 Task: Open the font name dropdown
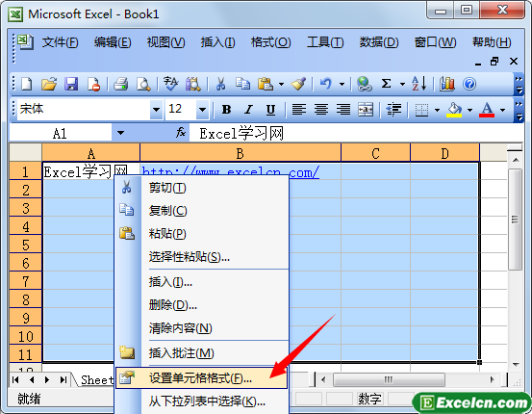click(156, 110)
